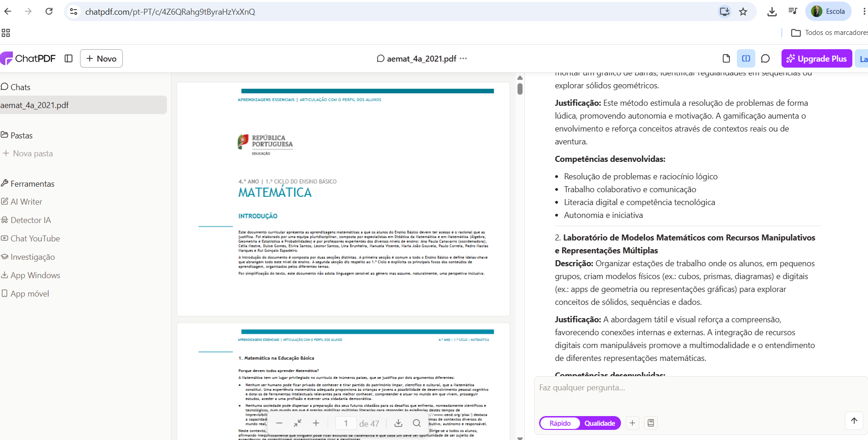868x440 pixels.
Task: Download the PDF from viewer toolbar
Action: pyautogui.click(x=398, y=423)
